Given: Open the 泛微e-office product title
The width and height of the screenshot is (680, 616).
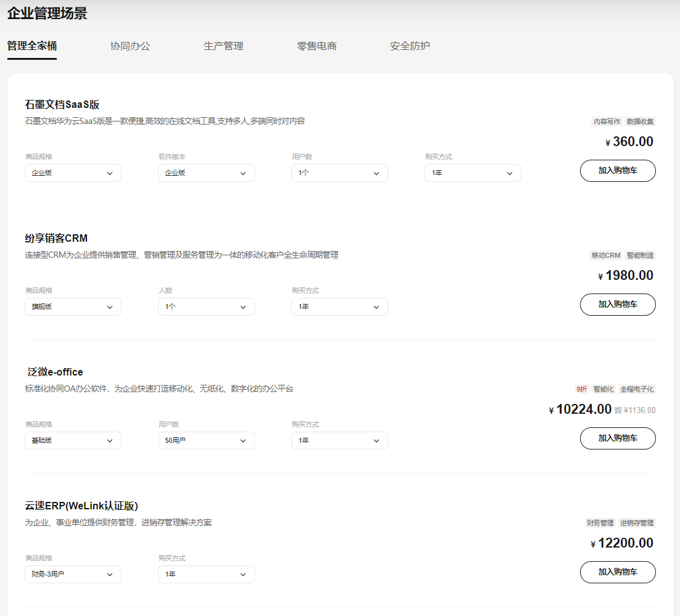Looking at the screenshot, I should [55, 372].
